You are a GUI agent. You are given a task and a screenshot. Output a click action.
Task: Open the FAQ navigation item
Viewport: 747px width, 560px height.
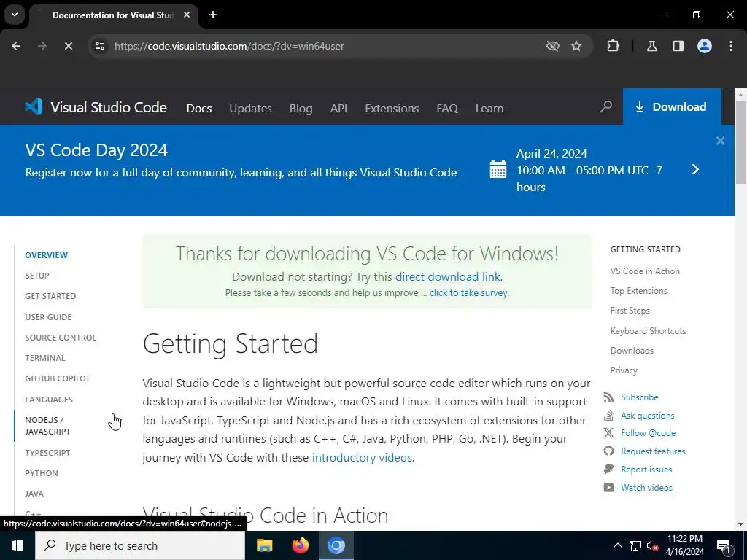click(447, 109)
